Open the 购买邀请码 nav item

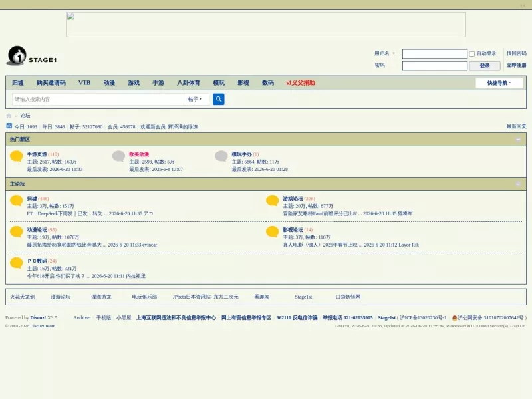[51, 82]
